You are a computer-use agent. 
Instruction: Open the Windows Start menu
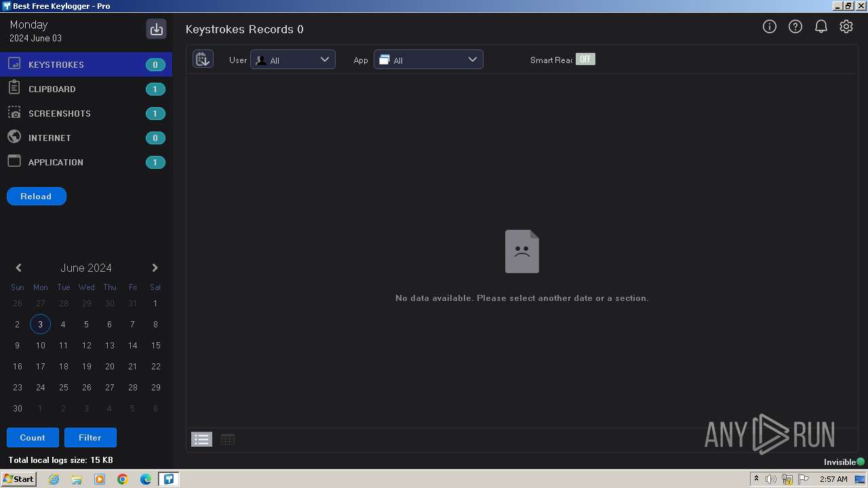(18, 479)
